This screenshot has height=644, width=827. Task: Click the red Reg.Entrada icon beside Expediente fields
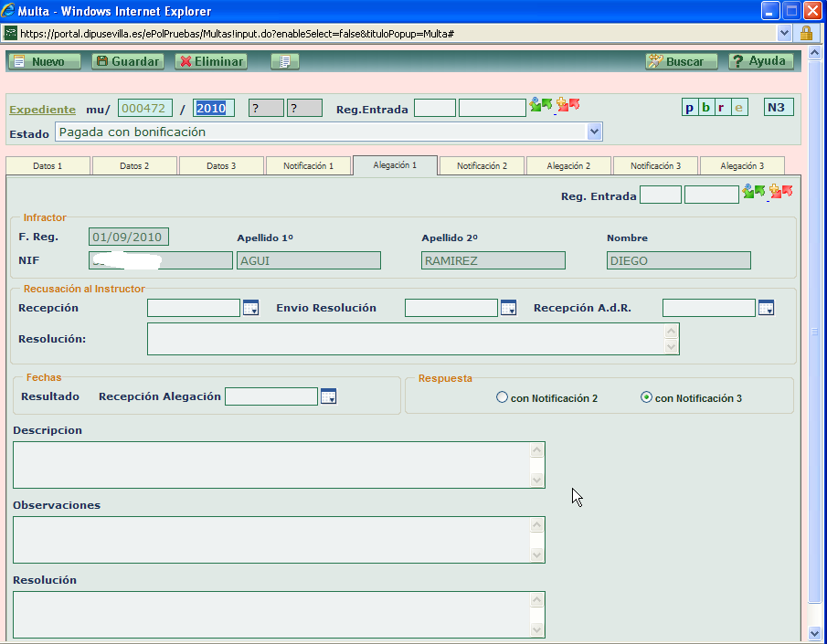click(568, 105)
